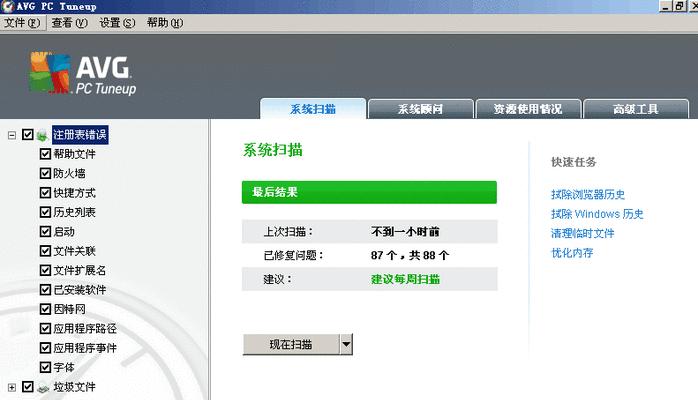Click the 注册表错误 registry icon
The image size is (698, 400).
(x=42, y=135)
